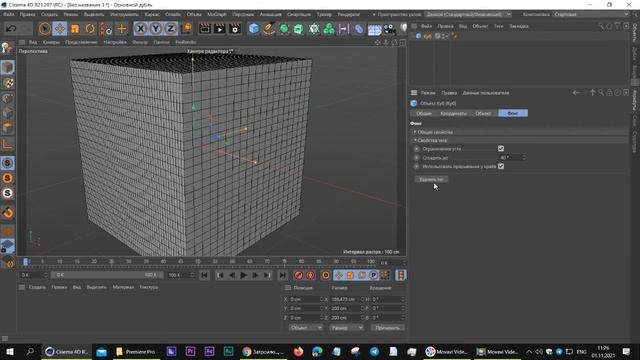Switch to Общие tab in attributes

(x=424, y=113)
